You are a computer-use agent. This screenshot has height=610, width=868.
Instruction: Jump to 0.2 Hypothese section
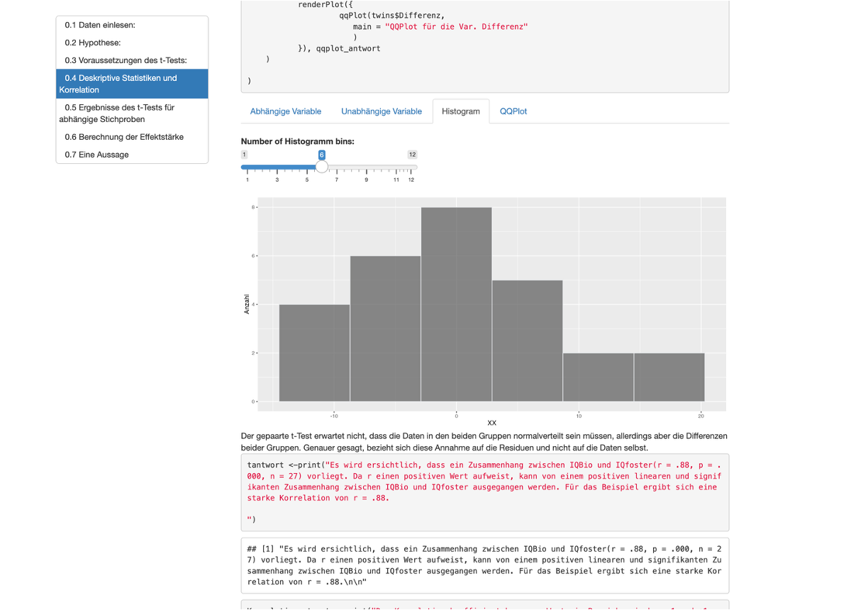pos(93,43)
